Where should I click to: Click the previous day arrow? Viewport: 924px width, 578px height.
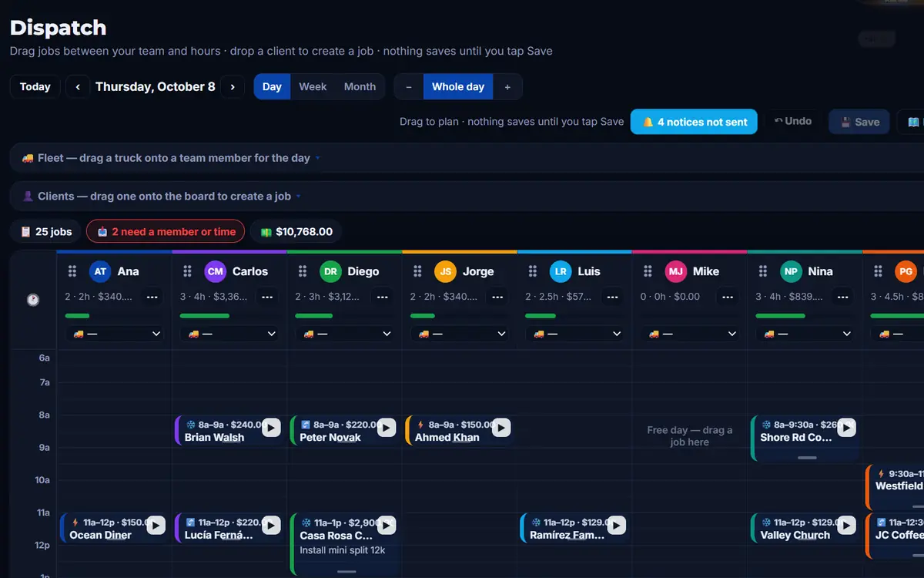(x=78, y=87)
